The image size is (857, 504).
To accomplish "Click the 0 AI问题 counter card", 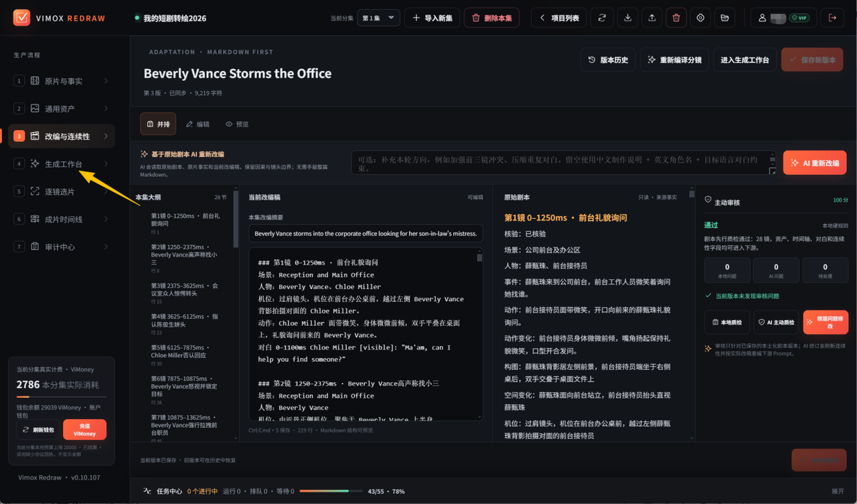I will coord(776,270).
